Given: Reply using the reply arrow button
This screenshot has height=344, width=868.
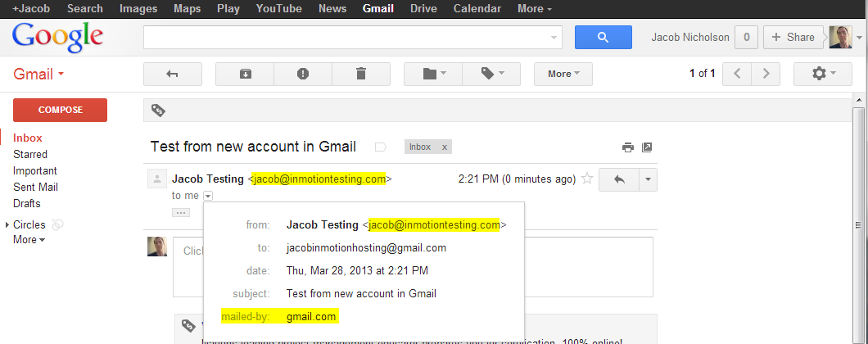Looking at the screenshot, I should point(619,179).
